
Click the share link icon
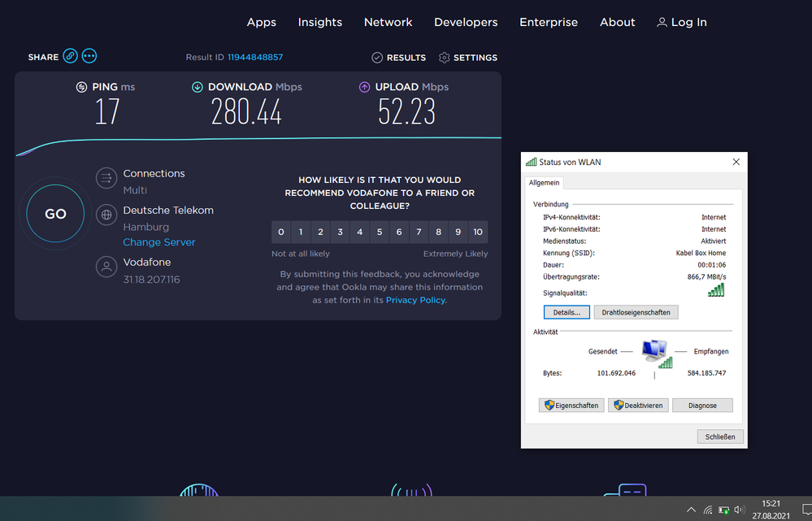point(71,56)
